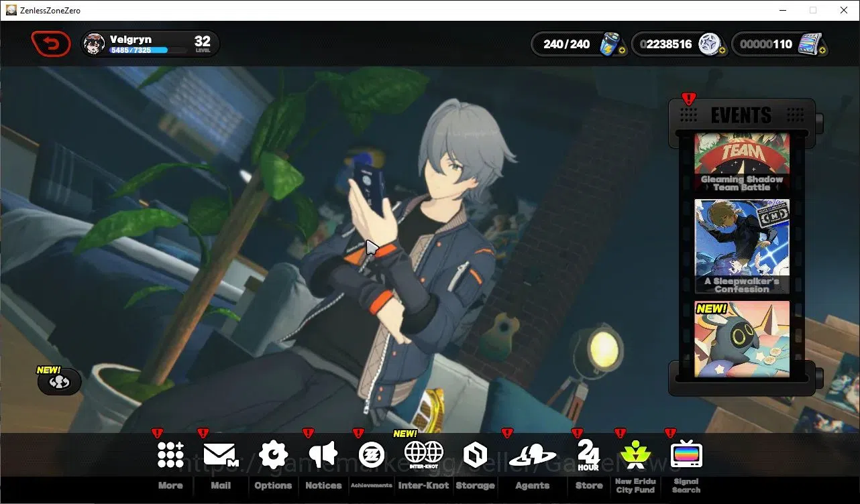
Task: Open the Achievements medal icon
Action: click(x=371, y=454)
